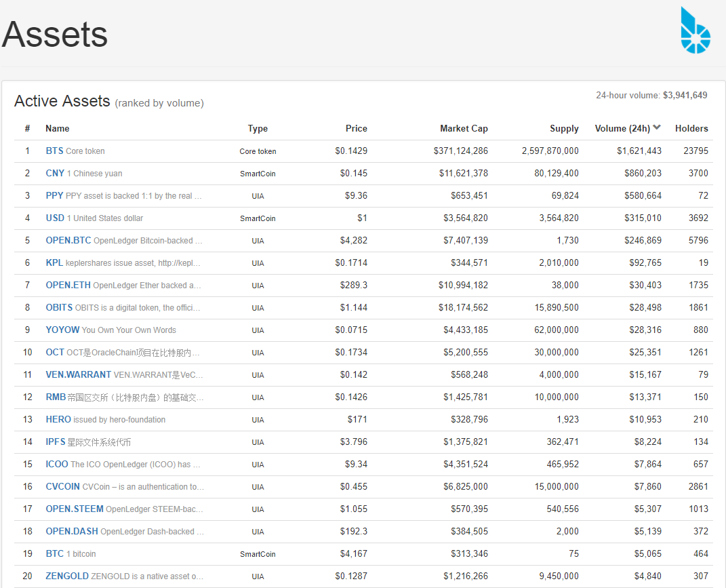Click IPFS supply 362,471

click(x=563, y=442)
